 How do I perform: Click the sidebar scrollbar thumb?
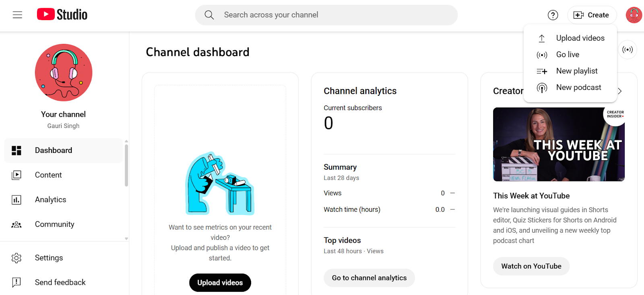pyautogui.click(x=126, y=165)
